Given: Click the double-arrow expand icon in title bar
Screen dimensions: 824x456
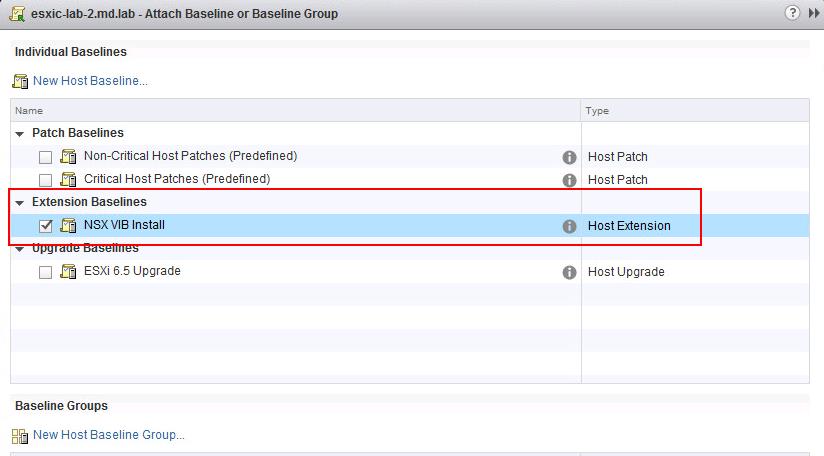Looking at the screenshot, I should (x=813, y=13).
